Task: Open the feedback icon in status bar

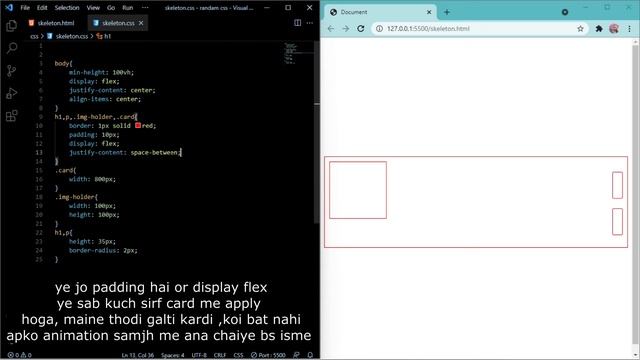Action: [296, 355]
